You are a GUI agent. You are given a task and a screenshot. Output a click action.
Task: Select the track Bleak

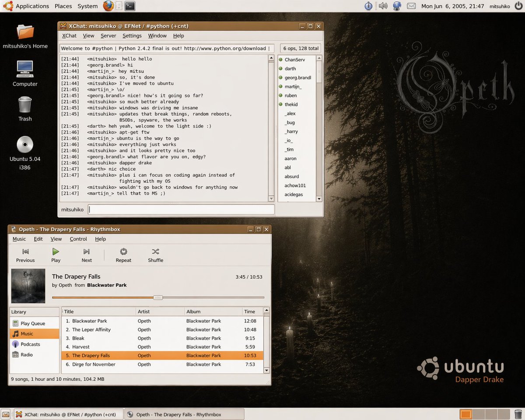[162, 338]
